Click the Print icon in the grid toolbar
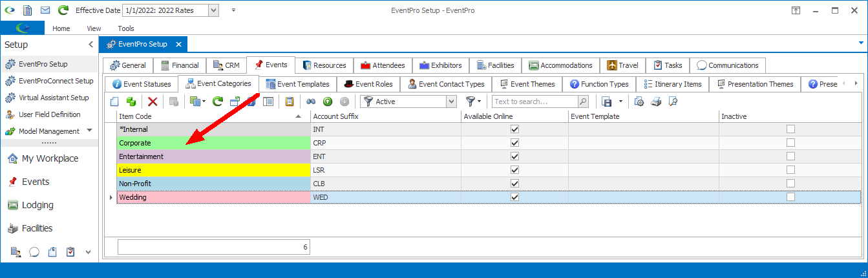Viewport: 868px width, 278px height. point(656,102)
